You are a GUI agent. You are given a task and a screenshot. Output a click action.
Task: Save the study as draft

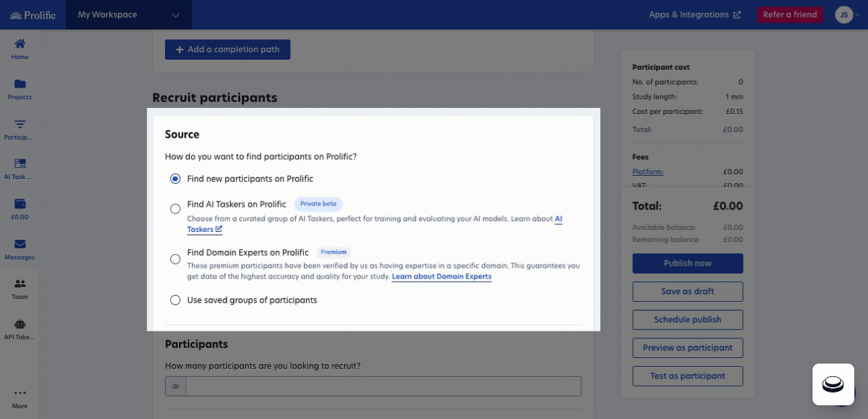(x=688, y=292)
